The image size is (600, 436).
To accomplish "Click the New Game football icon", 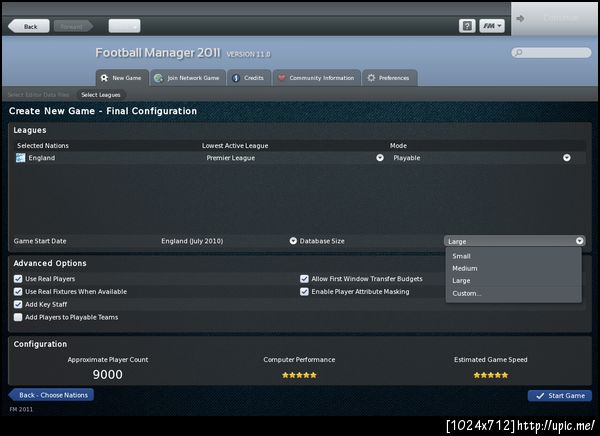I will click(104, 78).
